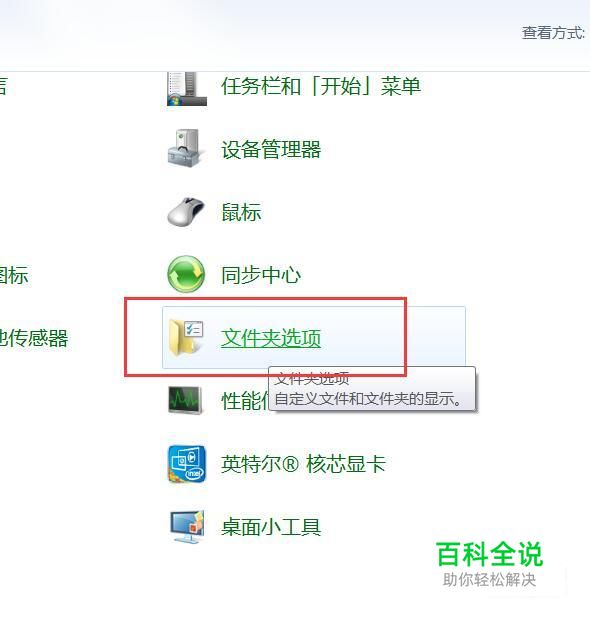Click the 查看方式 view-by label
The height and width of the screenshot is (621, 590).
click(x=553, y=32)
